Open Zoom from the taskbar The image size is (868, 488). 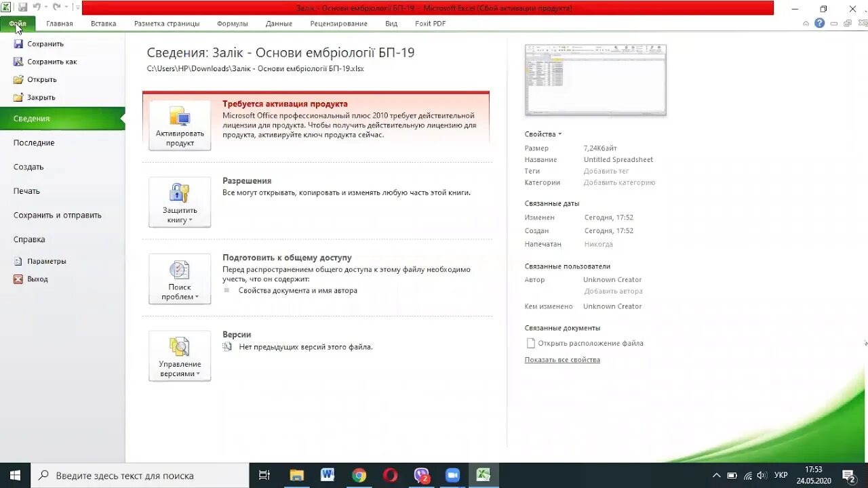point(452,475)
